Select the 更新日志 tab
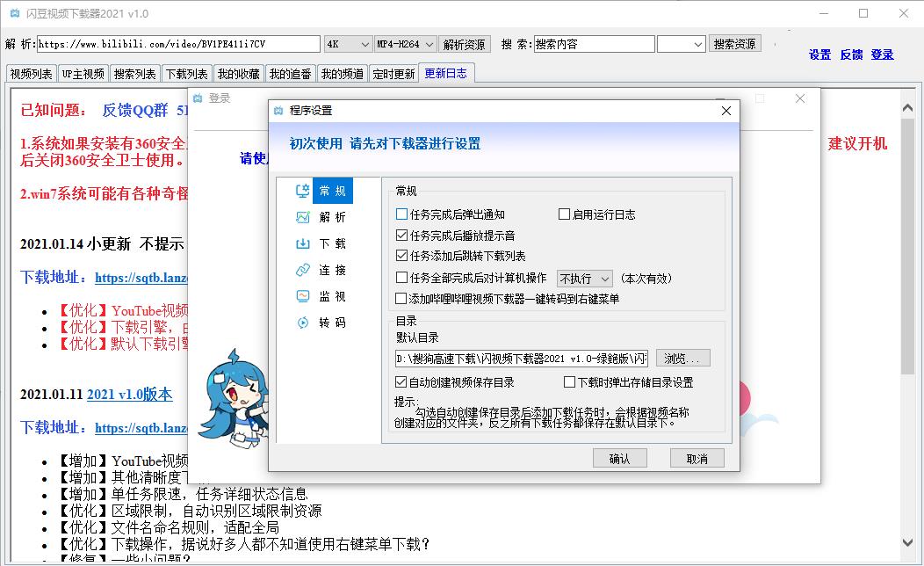Image resolution: width=924 pixels, height=566 pixels. [446, 73]
